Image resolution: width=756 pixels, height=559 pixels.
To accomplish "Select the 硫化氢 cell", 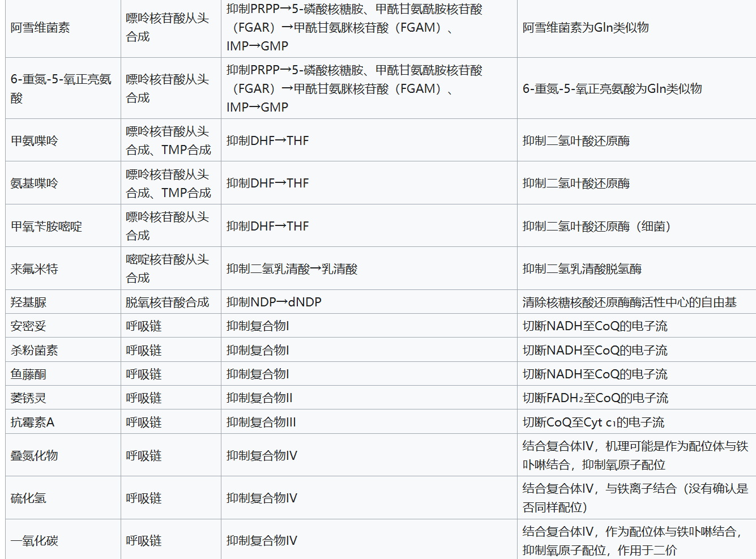I will pyautogui.click(x=29, y=498).
